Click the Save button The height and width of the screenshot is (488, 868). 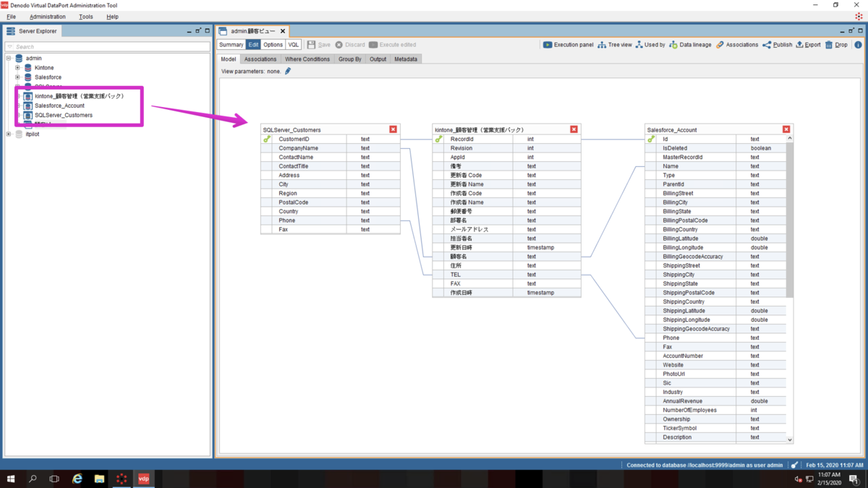pyautogui.click(x=319, y=45)
